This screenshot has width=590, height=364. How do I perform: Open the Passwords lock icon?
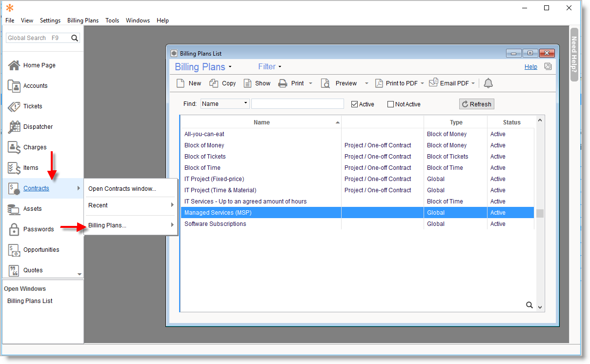15,229
